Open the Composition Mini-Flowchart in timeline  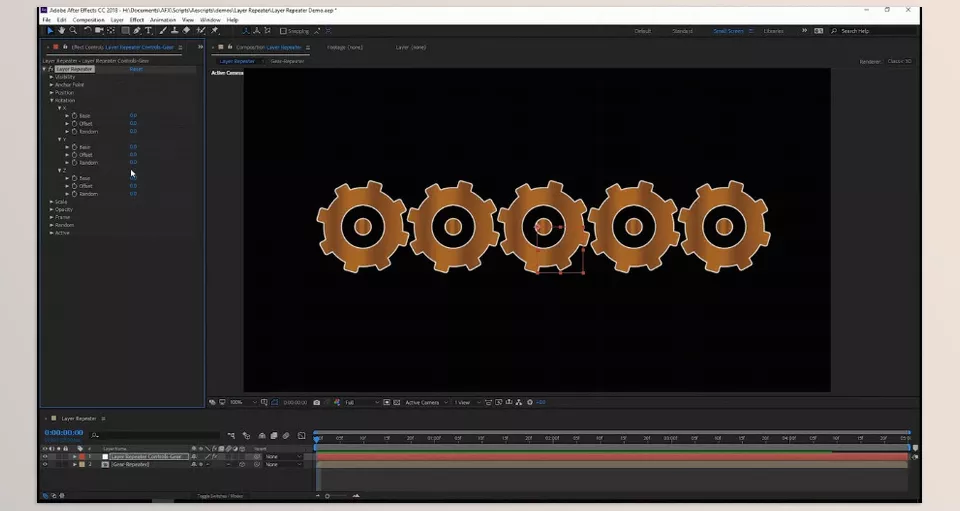coord(231,436)
